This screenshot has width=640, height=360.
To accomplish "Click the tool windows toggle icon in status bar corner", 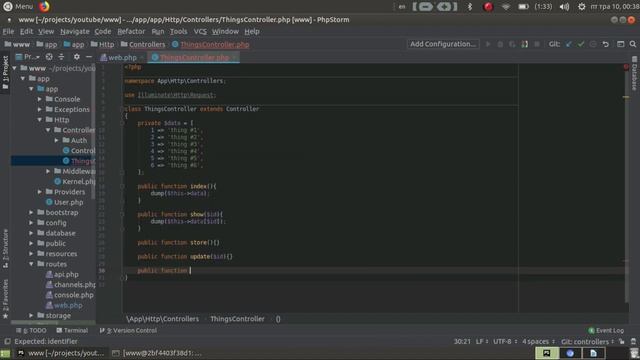I will pos(7,341).
